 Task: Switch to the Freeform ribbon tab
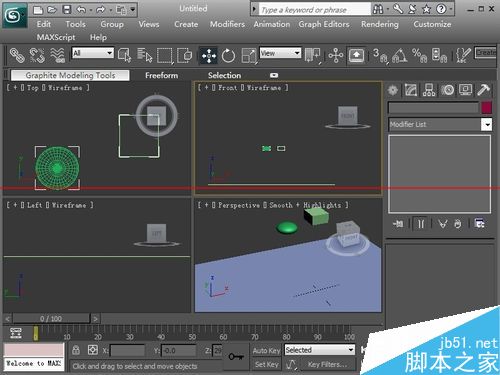click(x=161, y=75)
